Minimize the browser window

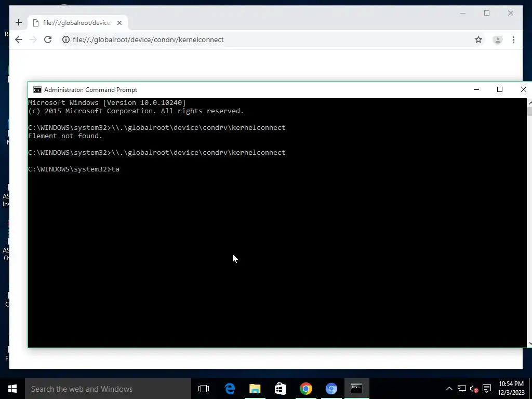click(463, 13)
